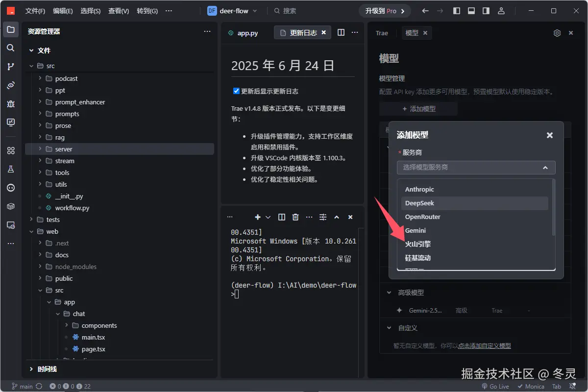
Task: Choose 硅基流动 in the provider list
Action: tap(474, 258)
